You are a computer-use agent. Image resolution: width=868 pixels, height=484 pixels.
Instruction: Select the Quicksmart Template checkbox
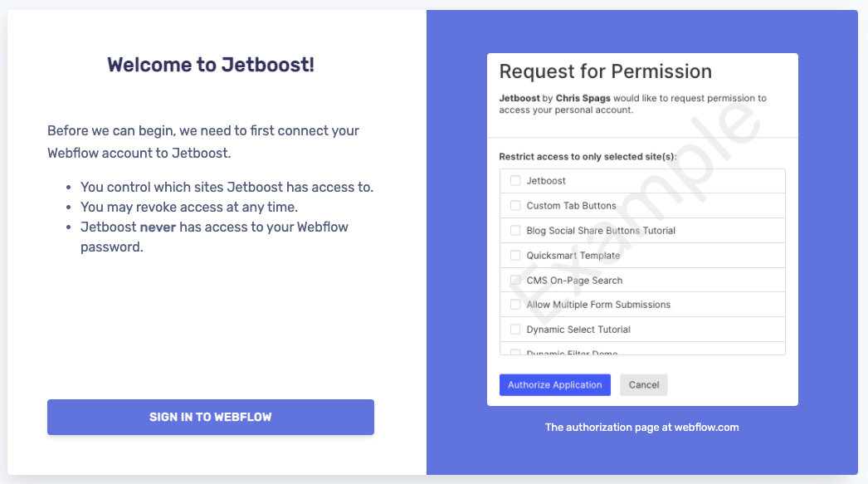515,256
